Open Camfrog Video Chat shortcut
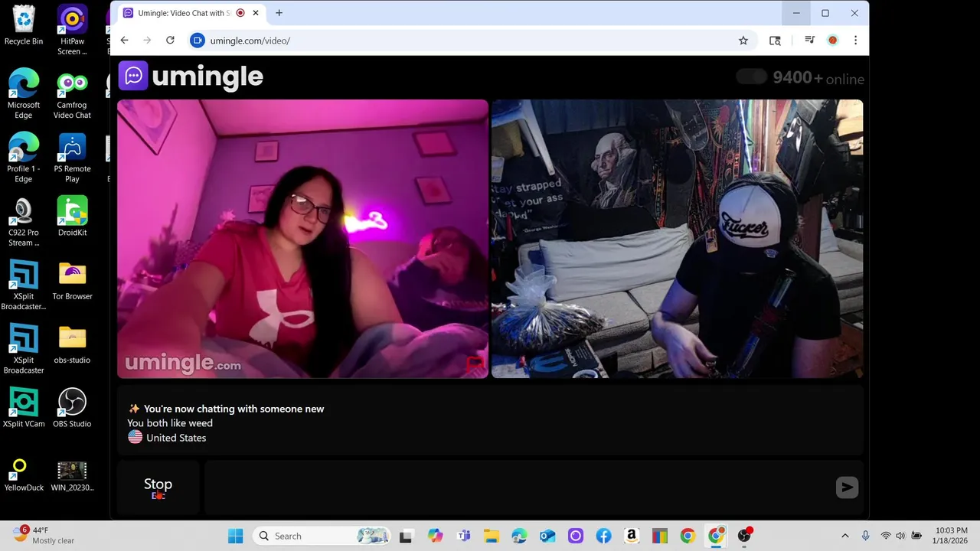This screenshot has height=551, width=980. [72, 94]
